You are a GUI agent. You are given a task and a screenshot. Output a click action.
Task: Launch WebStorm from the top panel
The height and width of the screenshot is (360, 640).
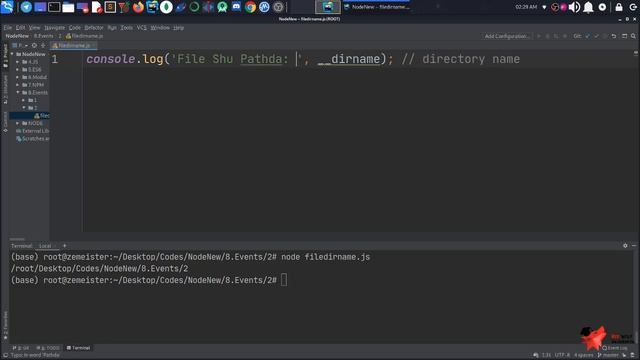pyautogui.click(x=152, y=7)
